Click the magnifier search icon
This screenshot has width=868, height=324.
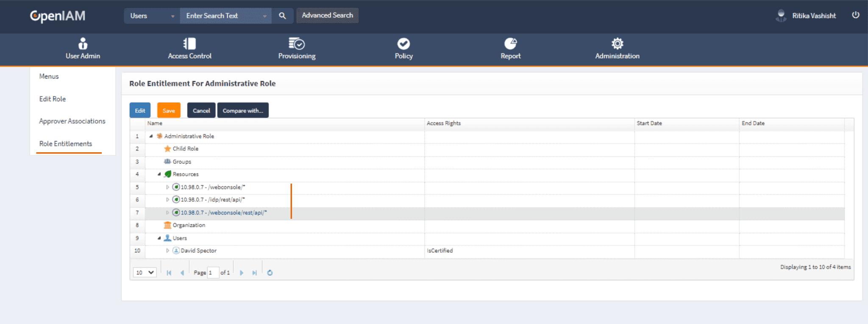point(282,16)
